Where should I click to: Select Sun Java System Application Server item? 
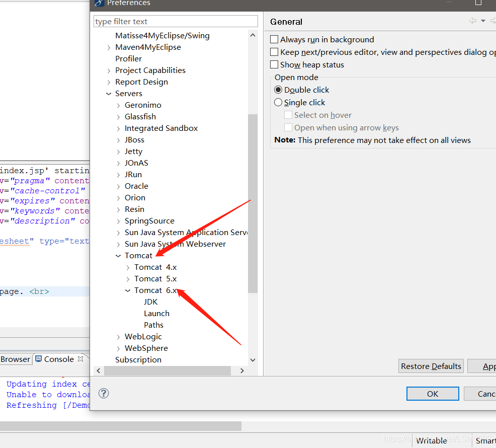186,233
